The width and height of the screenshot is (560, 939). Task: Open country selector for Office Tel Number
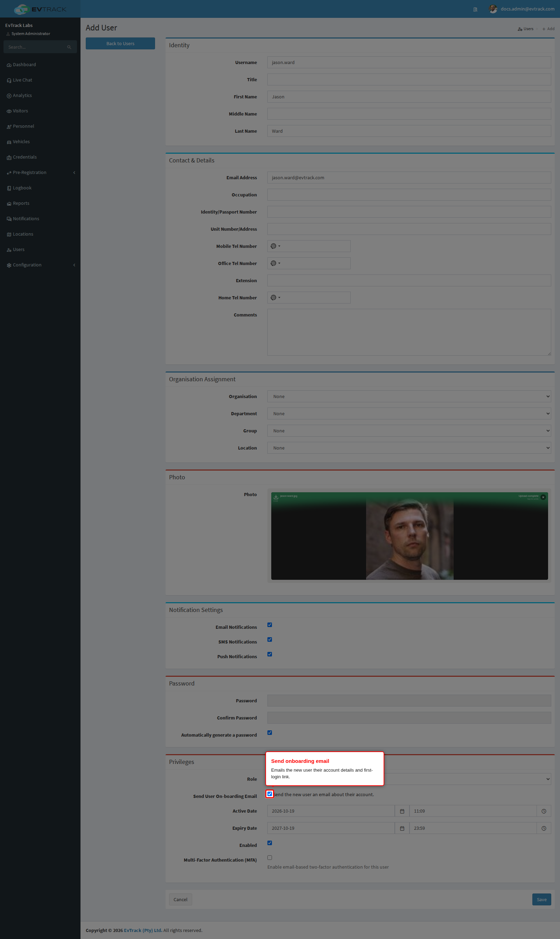(x=275, y=263)
